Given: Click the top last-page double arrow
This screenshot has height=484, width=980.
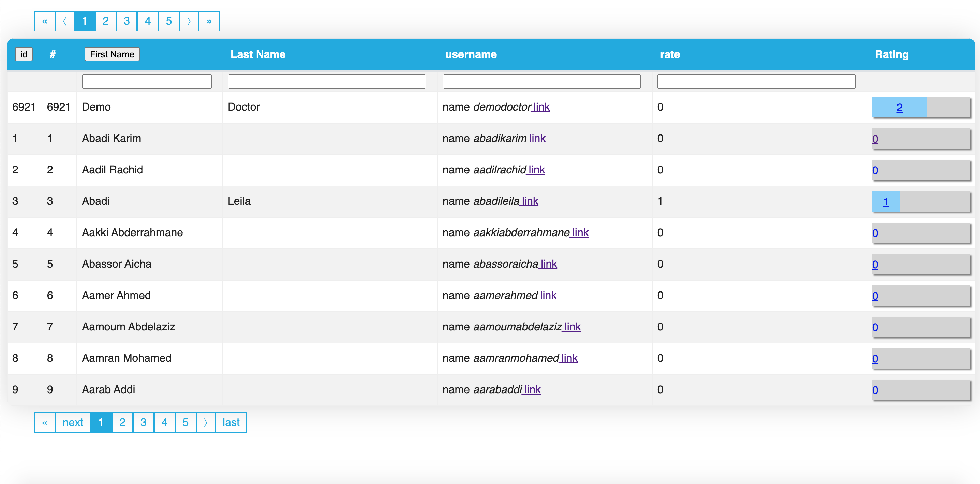Looking at the screenshot, I should click(209, 21).
